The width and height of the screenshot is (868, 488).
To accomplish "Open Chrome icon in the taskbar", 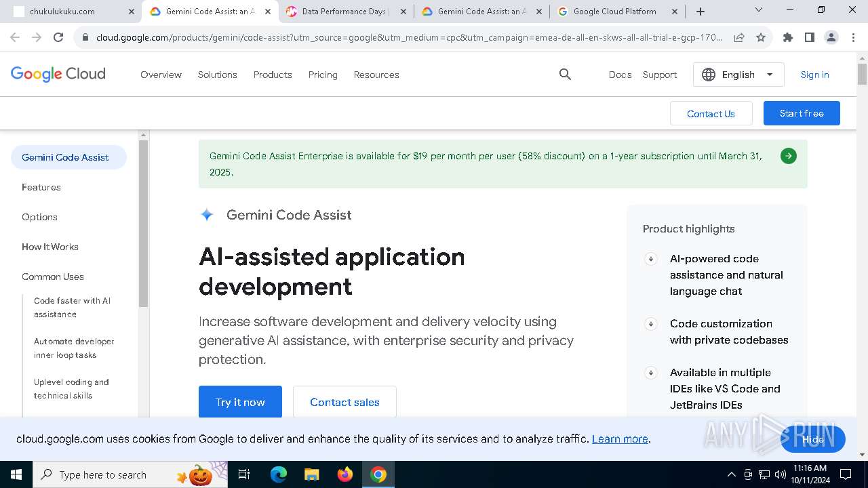I will pyautogui.click(x=378, y=474).
